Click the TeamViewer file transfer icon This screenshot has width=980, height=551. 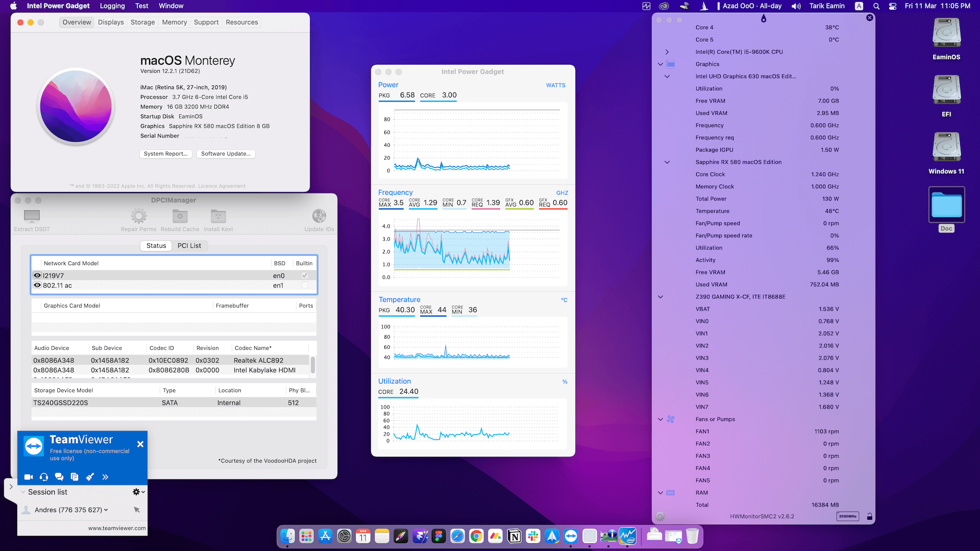(x=75, y=477)
